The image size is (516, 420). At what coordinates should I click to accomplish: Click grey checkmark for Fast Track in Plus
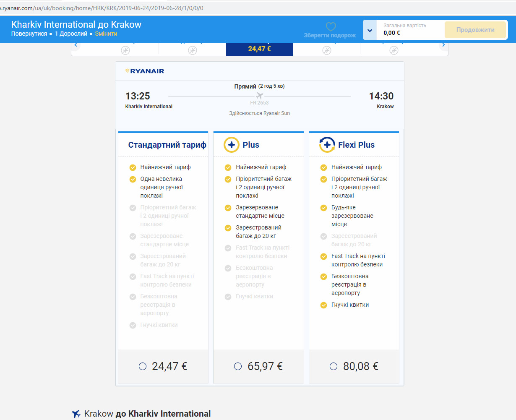pos(228,248)
